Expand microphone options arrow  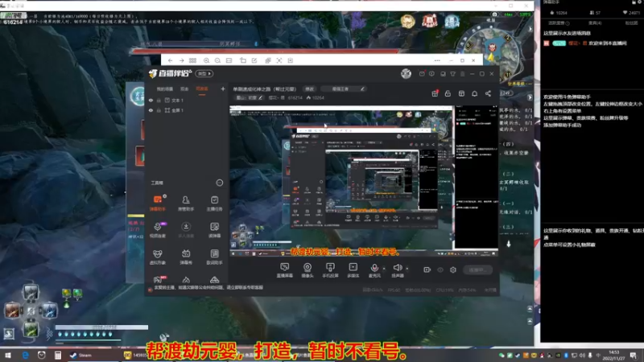[384, 269]
